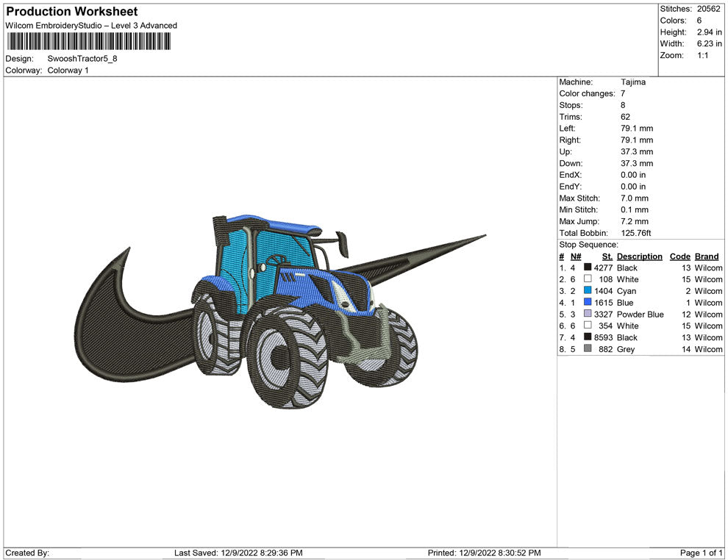Click the 'Created By:' footer label

click(x=27, y=553)
